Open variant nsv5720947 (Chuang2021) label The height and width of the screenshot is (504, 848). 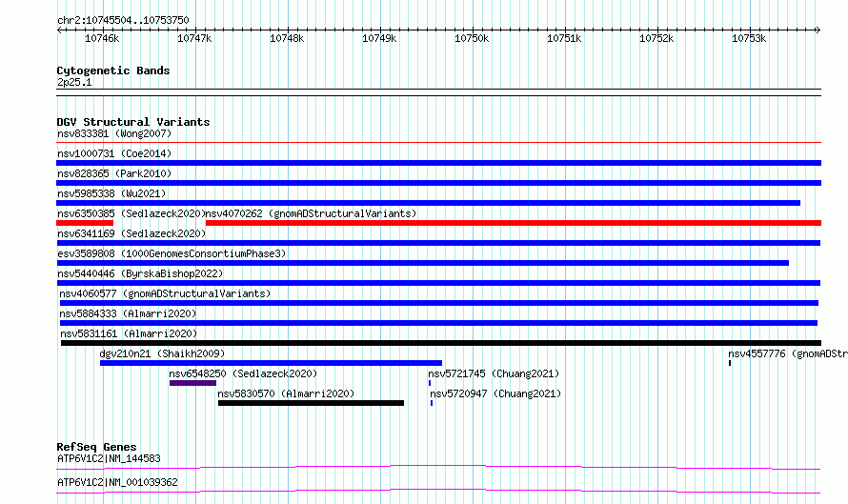[x=495, y=393]
